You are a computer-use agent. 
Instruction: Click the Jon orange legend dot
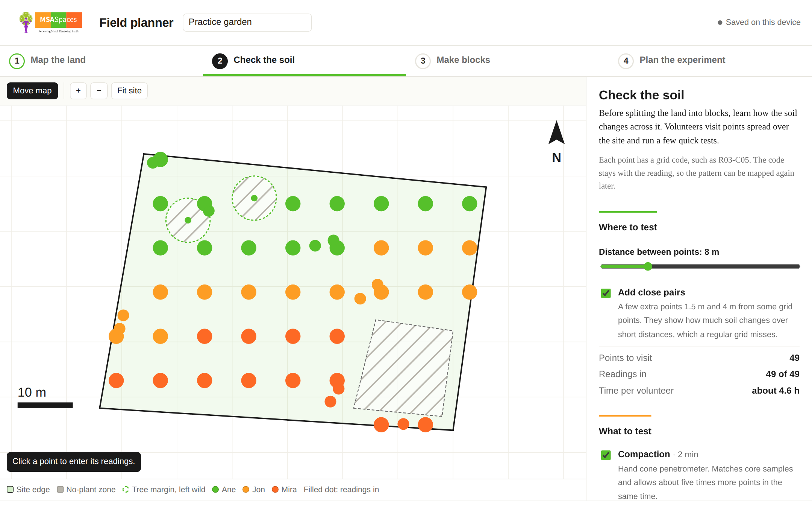coord(246,489)
